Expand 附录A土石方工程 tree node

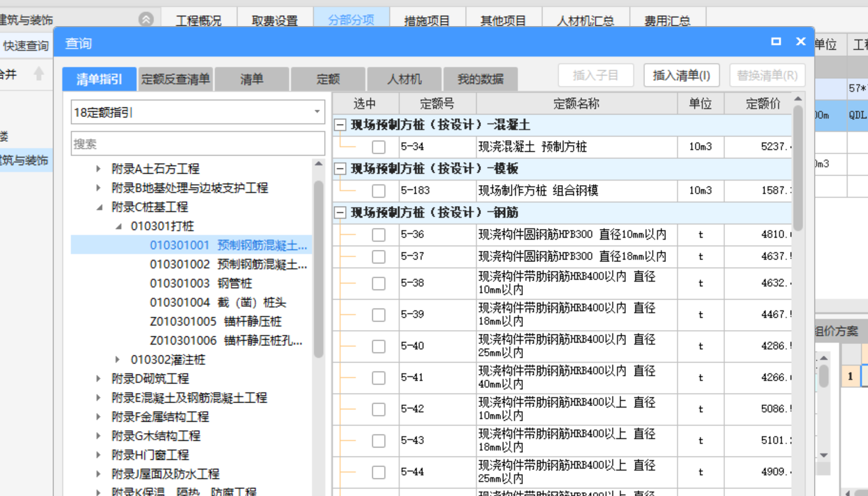pos(98,169)
